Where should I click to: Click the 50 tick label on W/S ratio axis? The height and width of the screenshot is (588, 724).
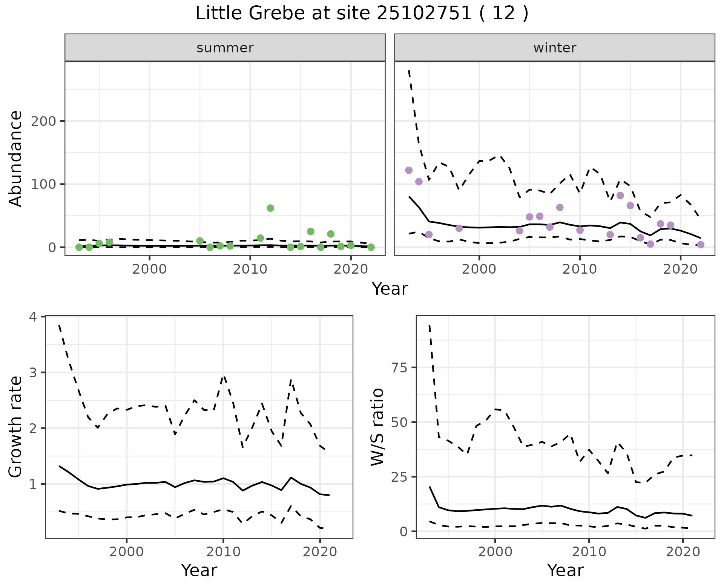(400, 422)
